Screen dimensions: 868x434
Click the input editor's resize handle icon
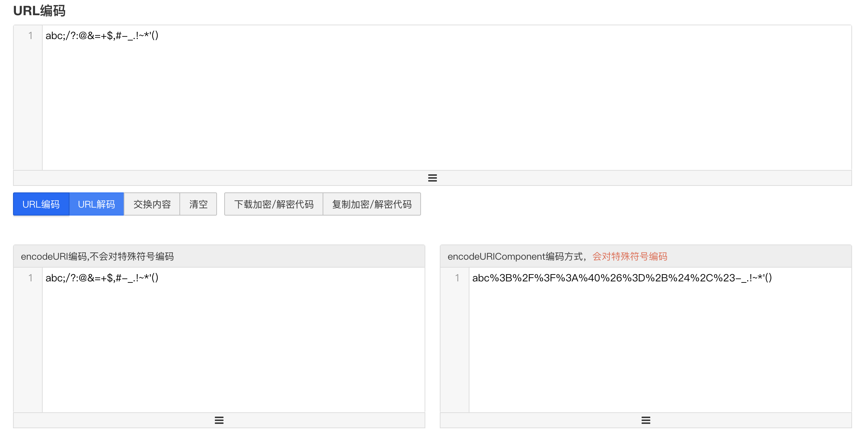(432, 178)
